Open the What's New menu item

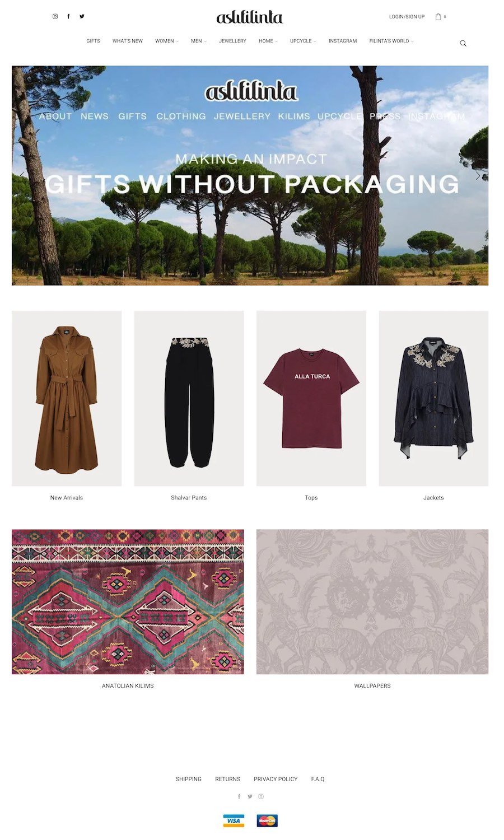(128, 41)
